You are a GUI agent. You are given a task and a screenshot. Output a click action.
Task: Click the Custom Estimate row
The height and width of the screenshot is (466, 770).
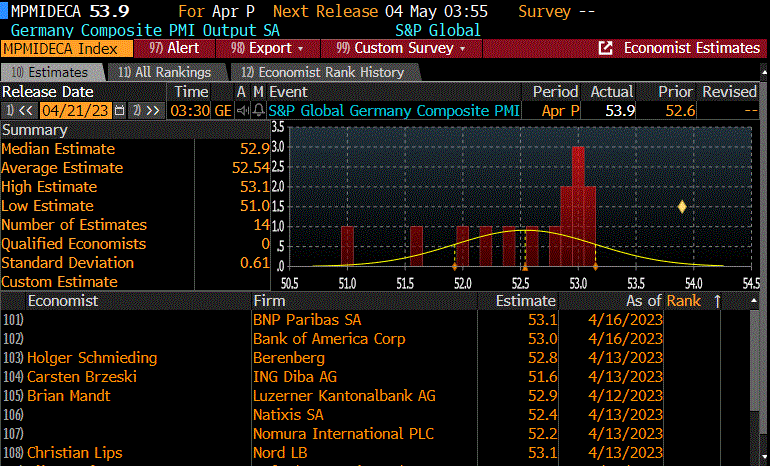(x=136, y=282)
